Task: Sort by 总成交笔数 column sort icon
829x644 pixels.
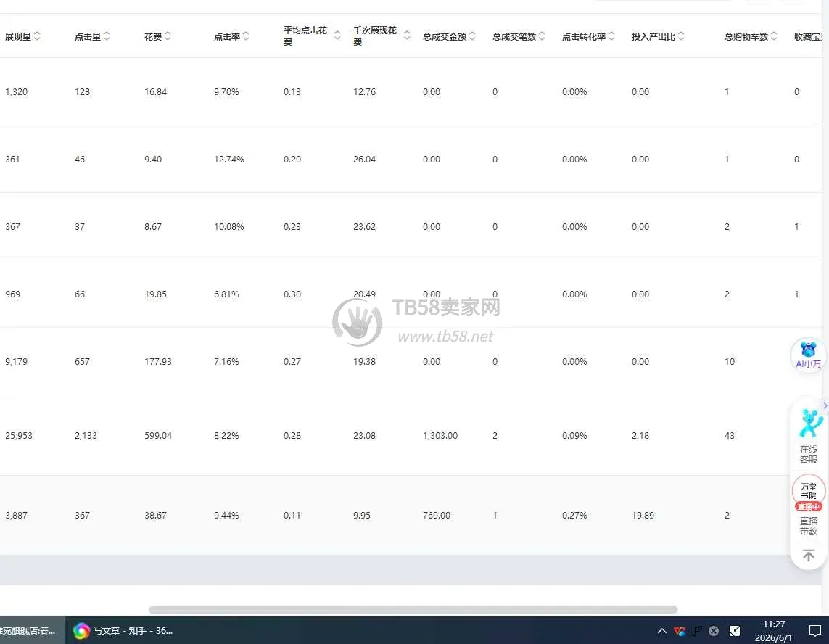Action: click(x=542, y=36)
